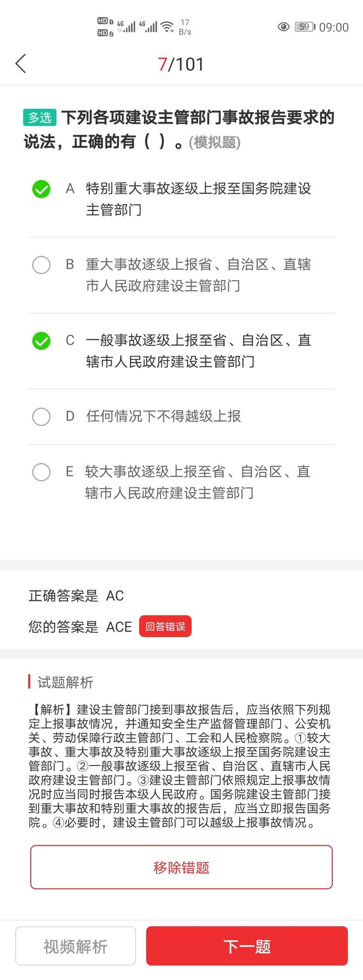This screenshot has height=980, width=363.
Task: Open 视频解析 video explanation
Action: [x=75, y=946]
